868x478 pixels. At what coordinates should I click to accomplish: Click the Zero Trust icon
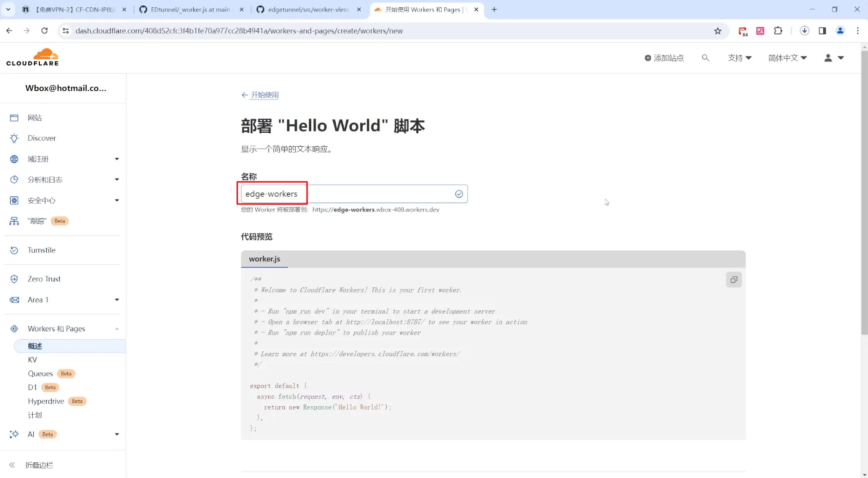point(14,279)
